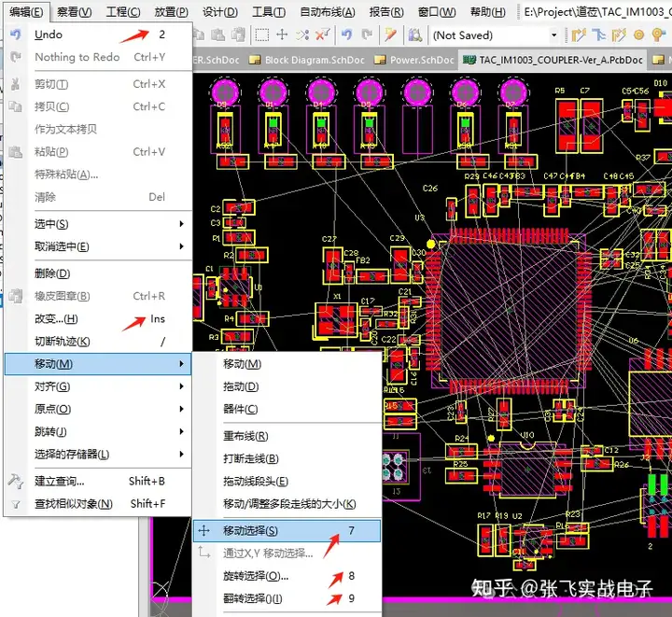Click the interactive routing tool icon
This screenshot has width=672, height=617.
click(x=579, y=35)
